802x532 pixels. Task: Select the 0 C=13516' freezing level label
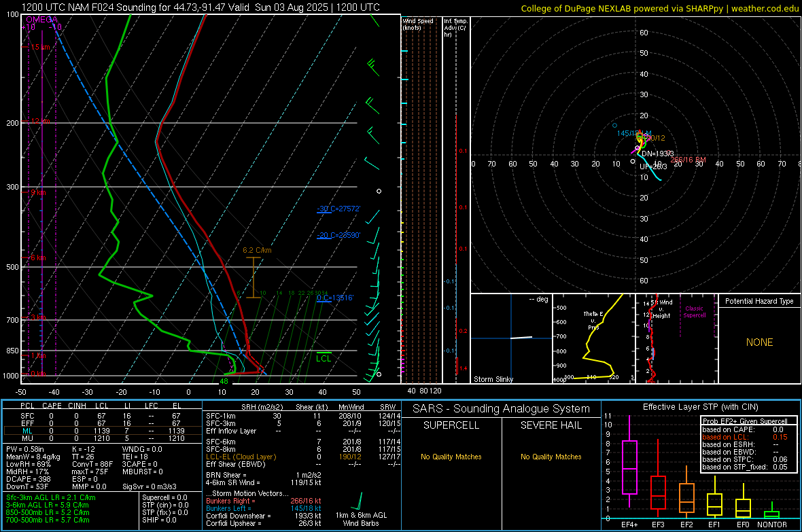[335, 298]
